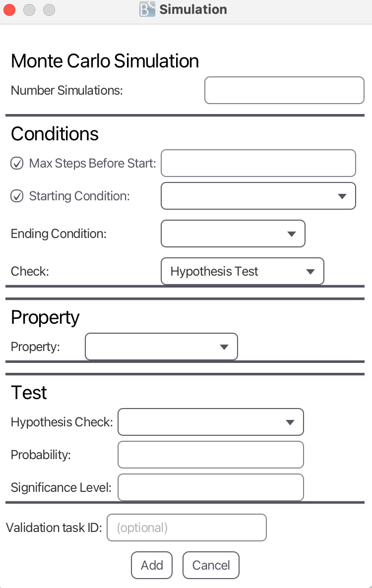Click the Validation task ID field

(186, 528)
